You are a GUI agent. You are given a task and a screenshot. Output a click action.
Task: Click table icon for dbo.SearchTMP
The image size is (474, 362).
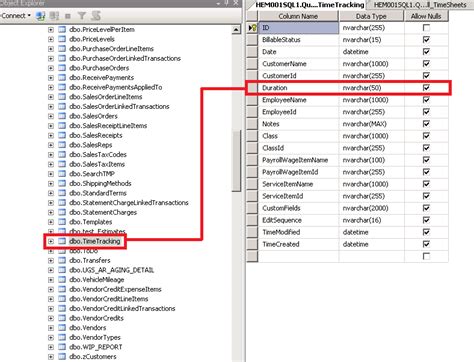coord(62,174)
